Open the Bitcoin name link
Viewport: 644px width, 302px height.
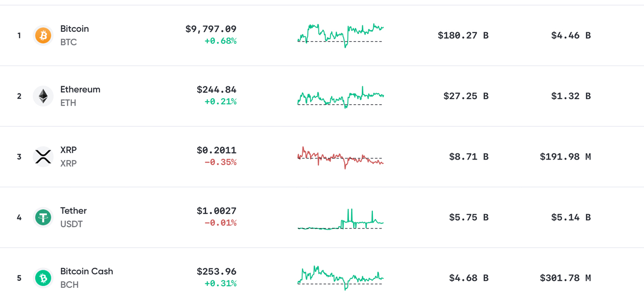click(x=74, y=29)
